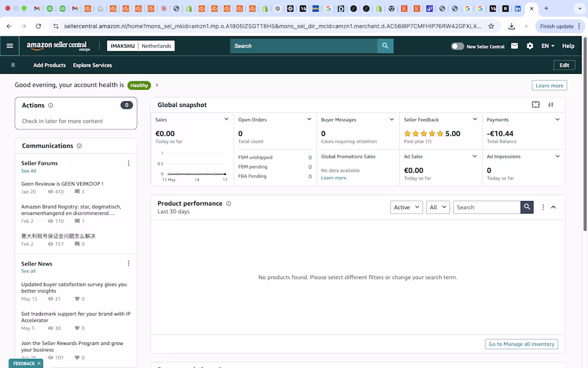
Task: Bookmark this page with star icon
Action: coord(491,26)
